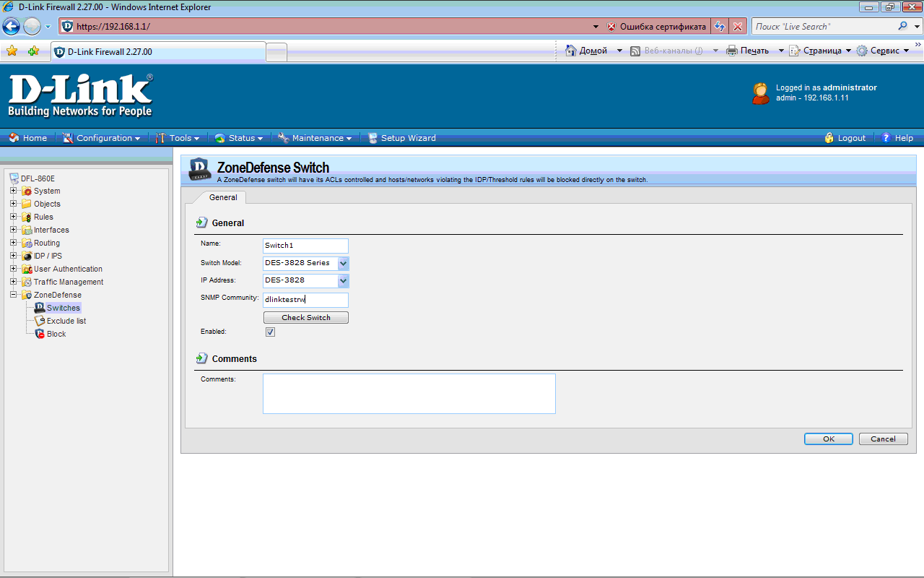Open the Status menu

point(239,138)
